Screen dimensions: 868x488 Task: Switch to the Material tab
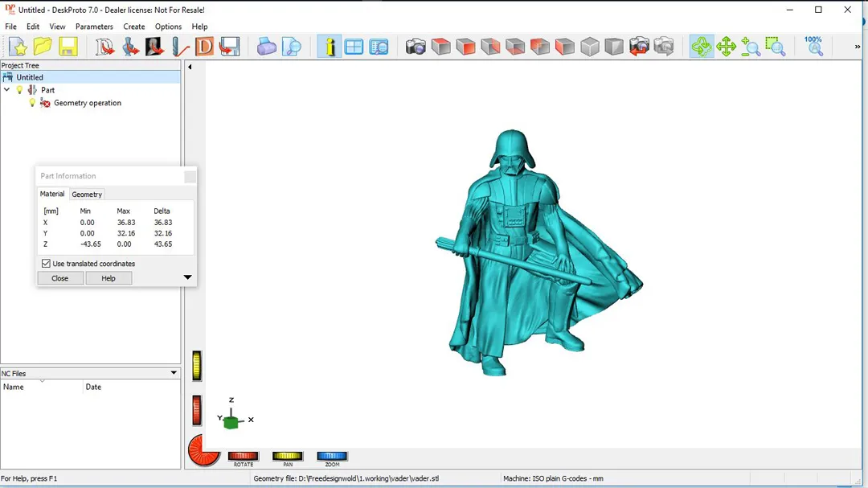click(x=52, y=194)
